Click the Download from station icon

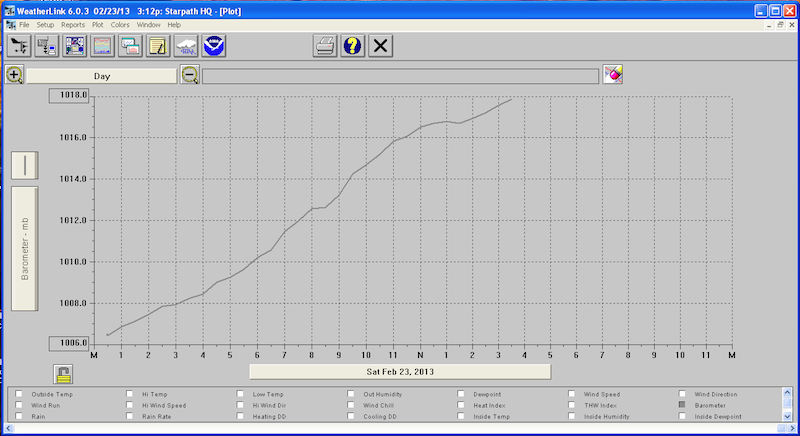point(47,46)
